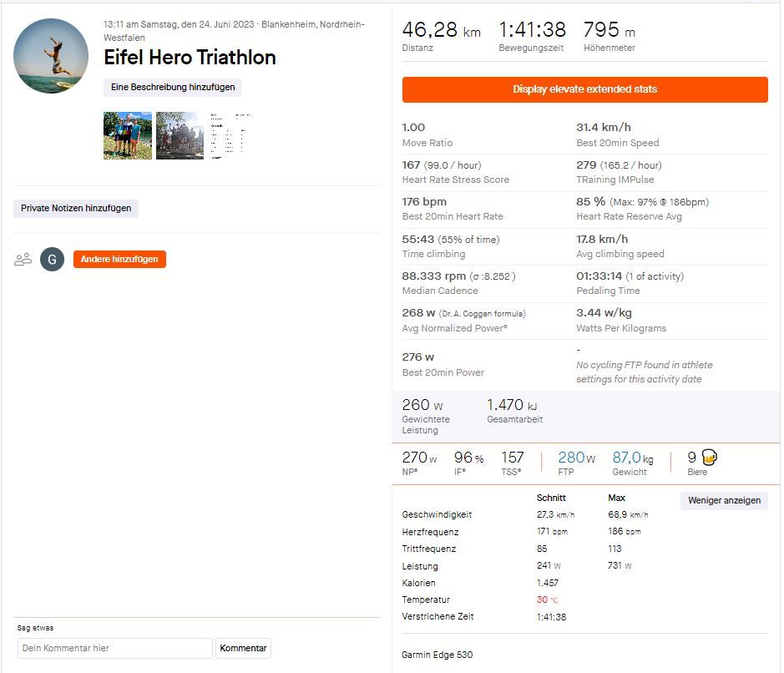
Task: Click the blue Gewicht 87,0 kg value
Action: pos(632,458)
